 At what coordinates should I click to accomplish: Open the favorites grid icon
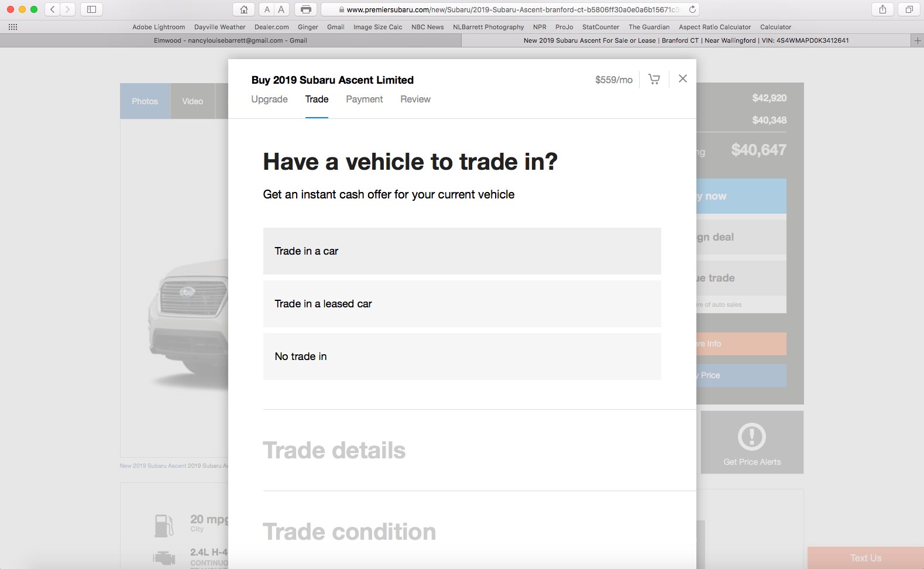click(13, 27)
